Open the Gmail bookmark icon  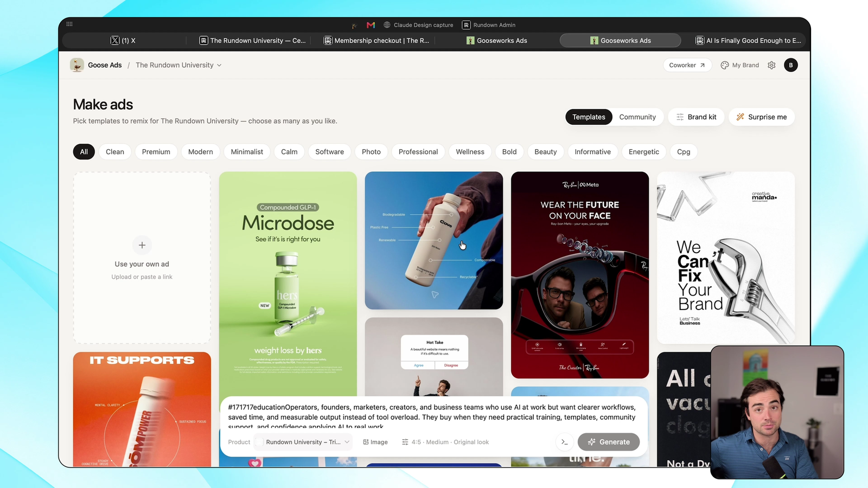tap(371, 25)
